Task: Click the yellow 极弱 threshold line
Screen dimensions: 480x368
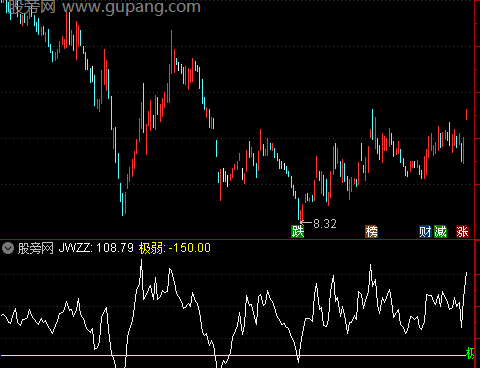Action: click(233, 356)
